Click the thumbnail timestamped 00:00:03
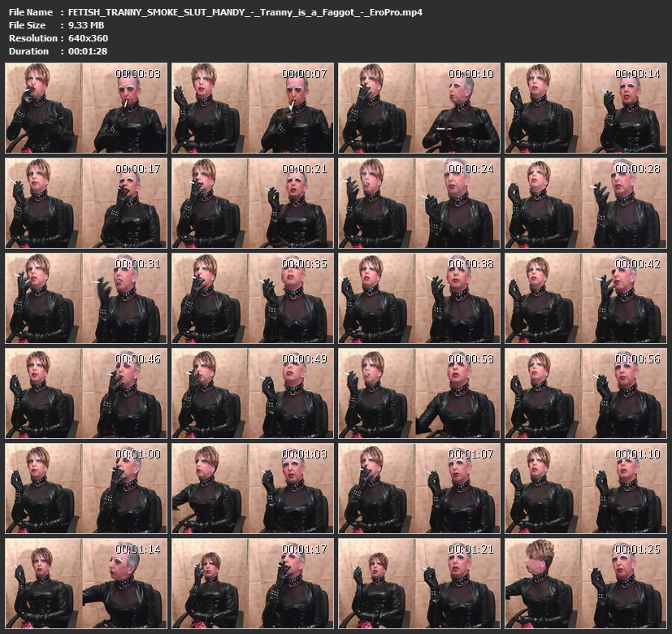 [86, 108]
